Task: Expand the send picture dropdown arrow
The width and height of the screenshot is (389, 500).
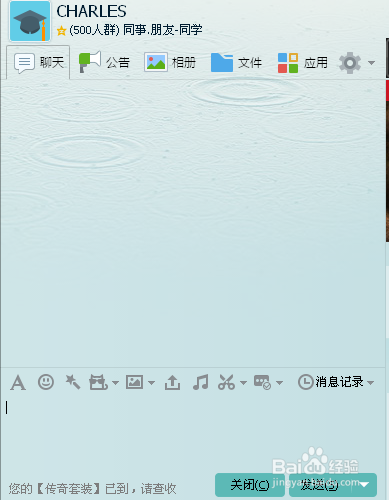Action: click(x=151, y=383)
